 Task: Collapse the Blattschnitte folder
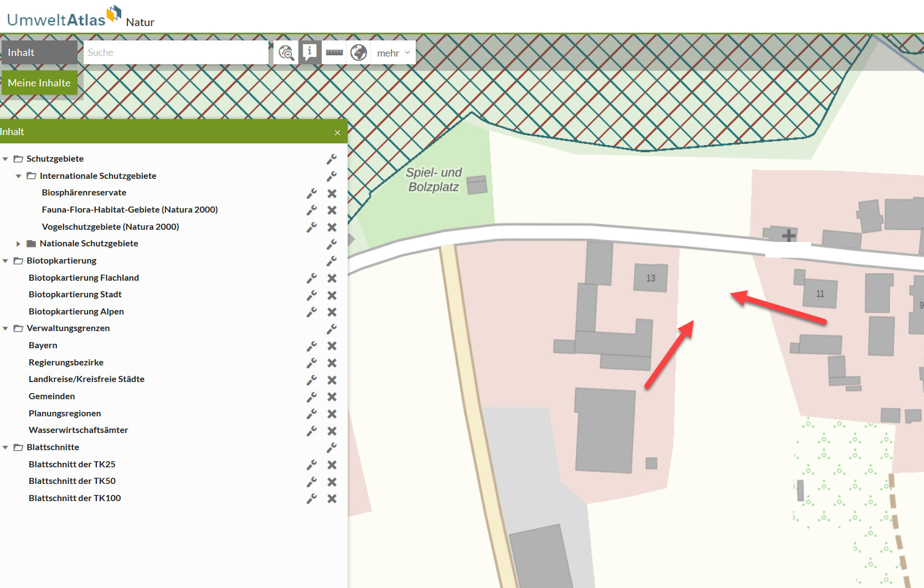click(6, 447)
